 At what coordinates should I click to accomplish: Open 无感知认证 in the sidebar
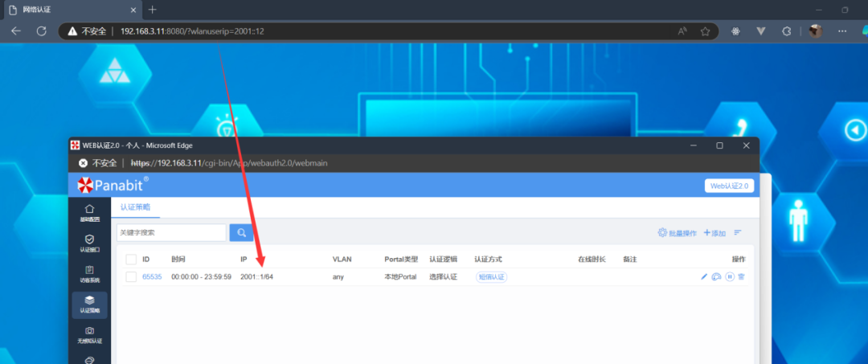90,335
